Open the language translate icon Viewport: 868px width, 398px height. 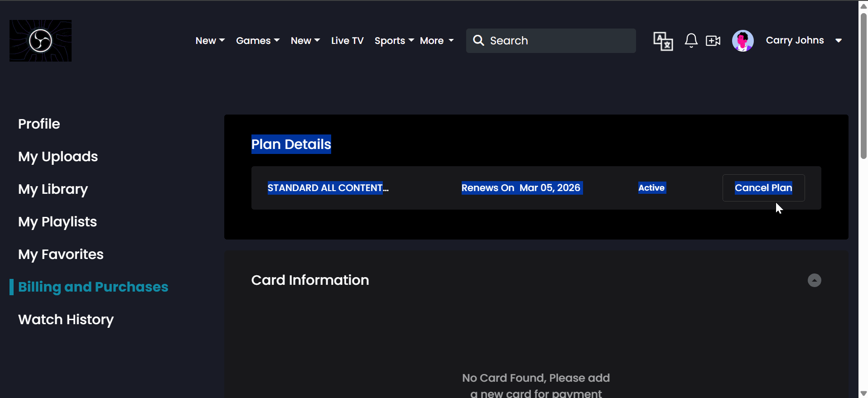point(663,41)
